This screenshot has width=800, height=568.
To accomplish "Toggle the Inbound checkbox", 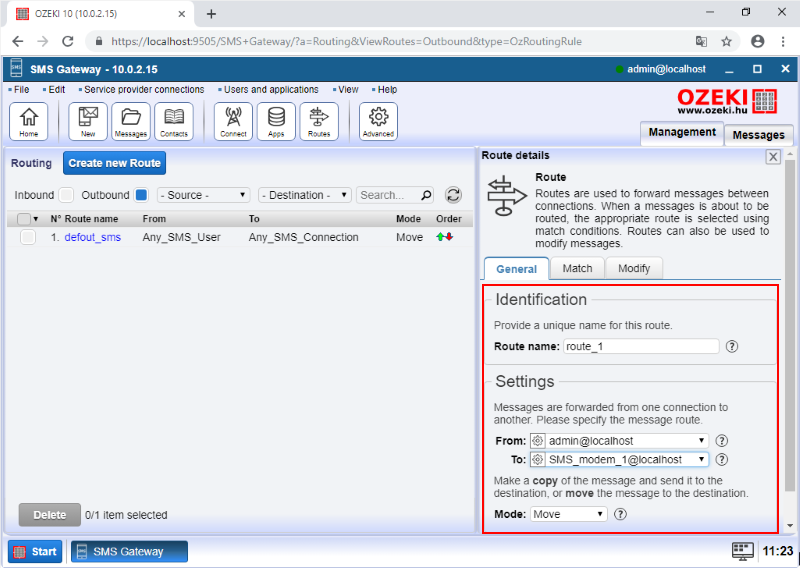I will tap(66, 195).
